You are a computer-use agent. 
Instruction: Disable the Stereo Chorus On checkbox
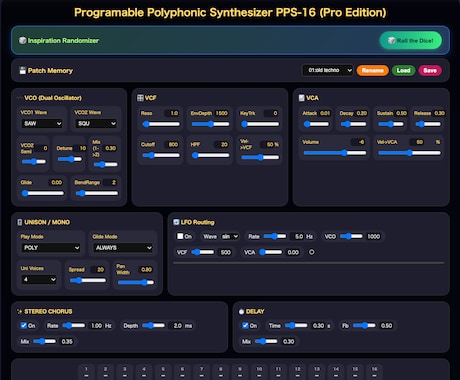point(24,325)
